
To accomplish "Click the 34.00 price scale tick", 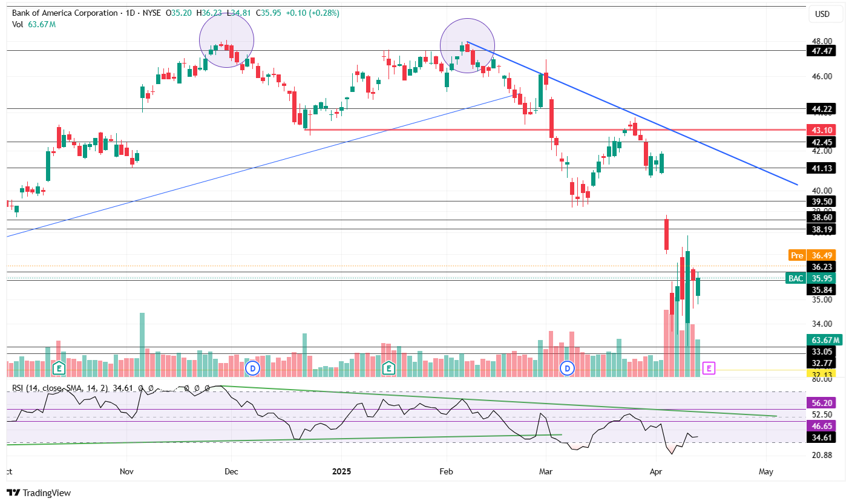I will [821, 324].
